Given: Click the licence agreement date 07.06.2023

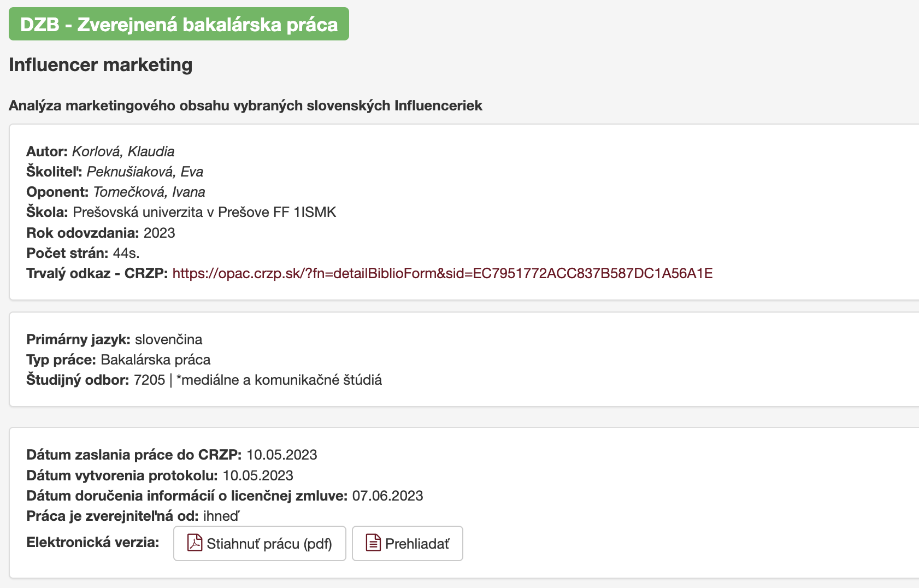Looking at the screenshot, I should (x=387, y=496).
